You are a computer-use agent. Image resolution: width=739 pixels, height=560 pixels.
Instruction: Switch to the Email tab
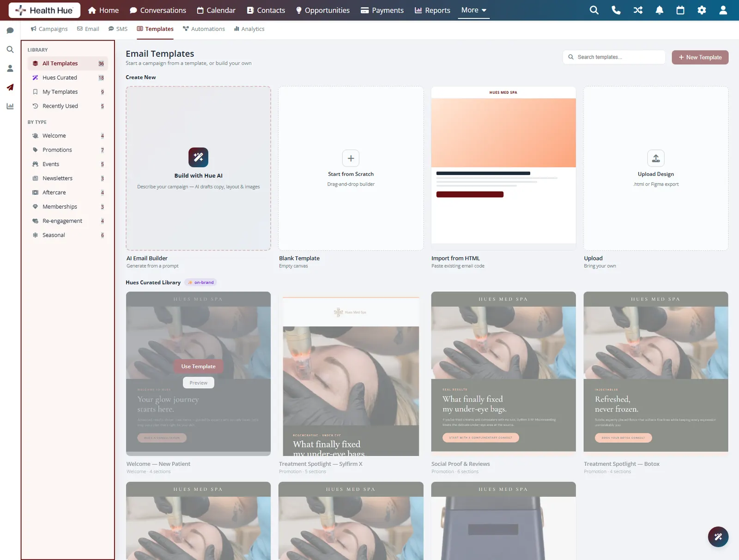[x=88, y=29]
